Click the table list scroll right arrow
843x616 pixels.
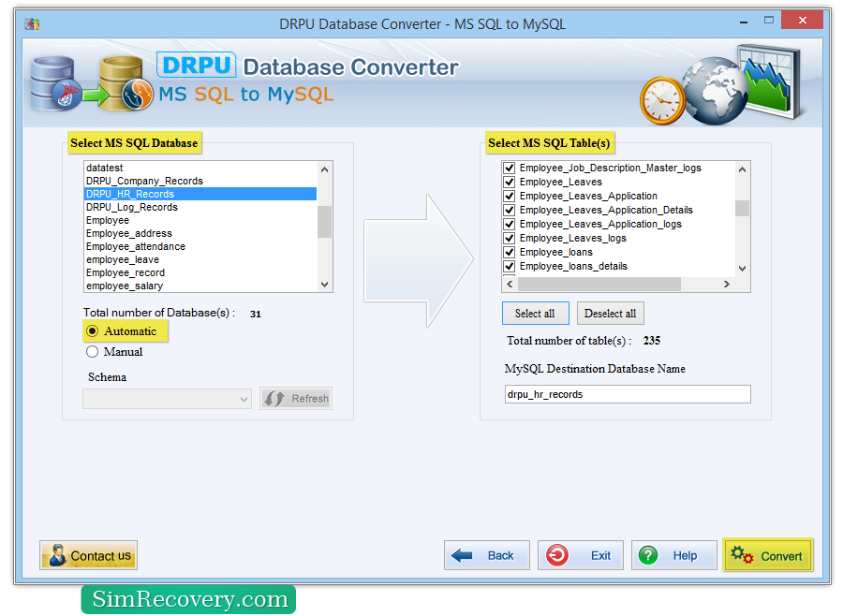[x=726, y=284]
